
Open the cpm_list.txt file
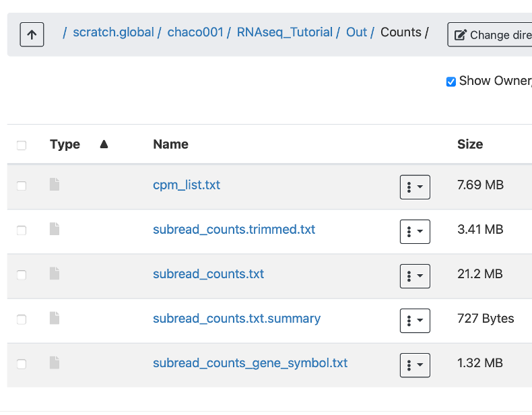pyautogui.click(x=187, y=185)
